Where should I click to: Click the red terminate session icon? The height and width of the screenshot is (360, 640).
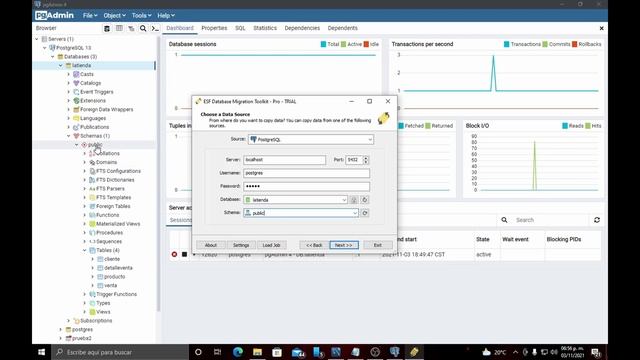coord(174,254)
